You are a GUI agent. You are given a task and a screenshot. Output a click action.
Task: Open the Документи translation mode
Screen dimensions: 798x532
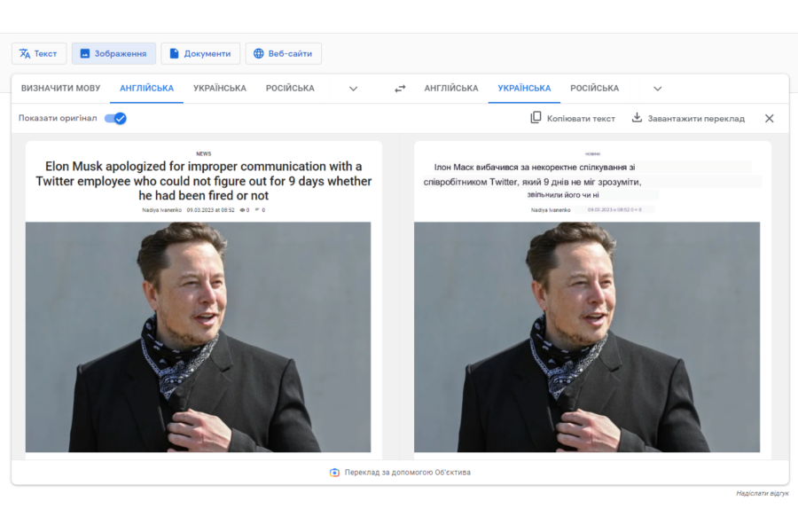[200, 53]
